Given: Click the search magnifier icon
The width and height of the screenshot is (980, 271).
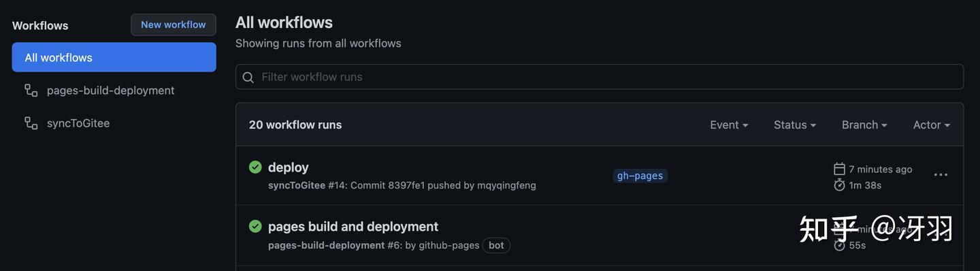Looking at the screenshot, I should coord(248,78).
